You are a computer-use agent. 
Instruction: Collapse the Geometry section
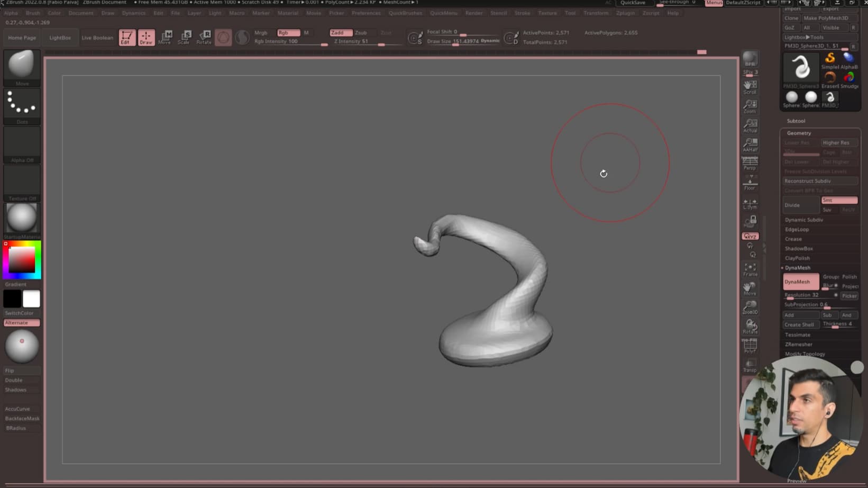799,133
